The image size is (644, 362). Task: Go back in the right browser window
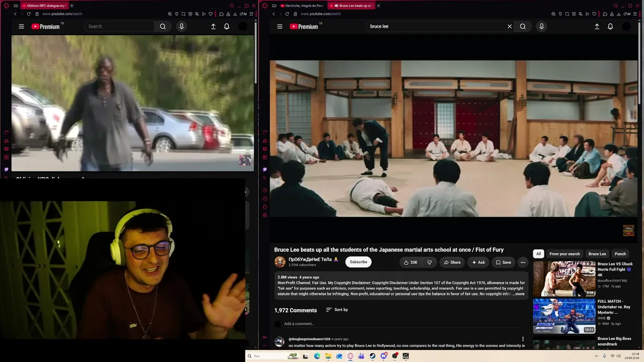pyautogui.click(x=274, y=14)
